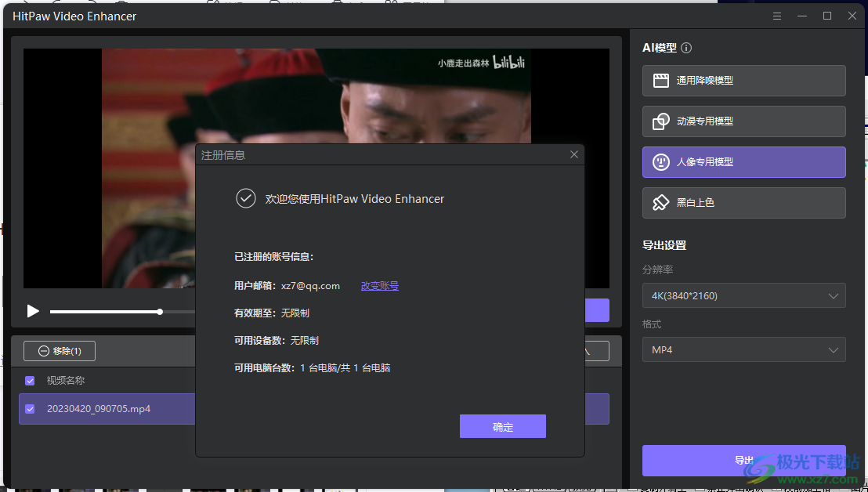The image size is (868, 492).
Task: Click the 人像专用模型 face icon
Action: click(x=661, y=162)
